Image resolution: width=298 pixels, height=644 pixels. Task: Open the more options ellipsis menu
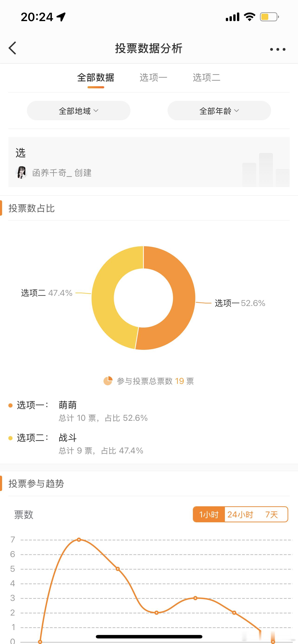point(277,49)
